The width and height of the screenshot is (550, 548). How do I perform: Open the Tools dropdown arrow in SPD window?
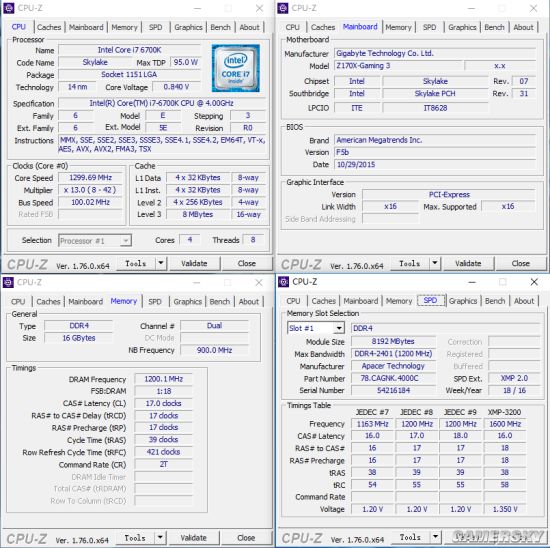(435, 537)
